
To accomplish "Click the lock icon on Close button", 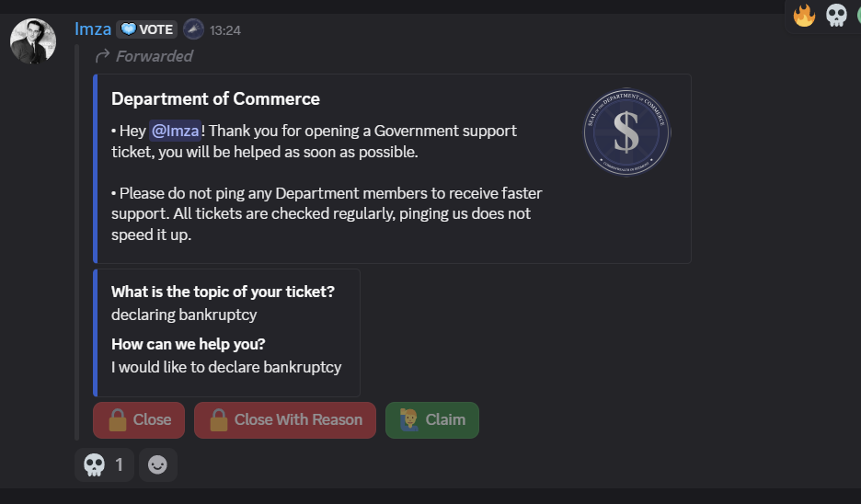I will [118, 420].
